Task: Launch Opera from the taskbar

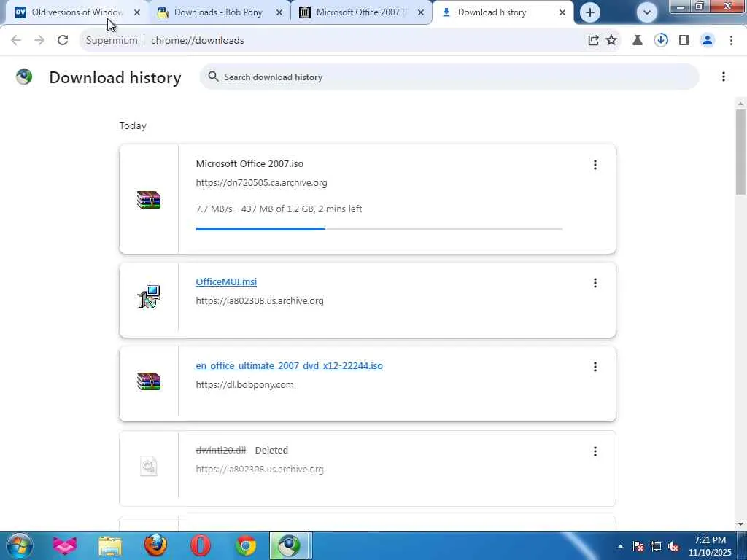Action: pyautogui.click(x=200, y=545)
